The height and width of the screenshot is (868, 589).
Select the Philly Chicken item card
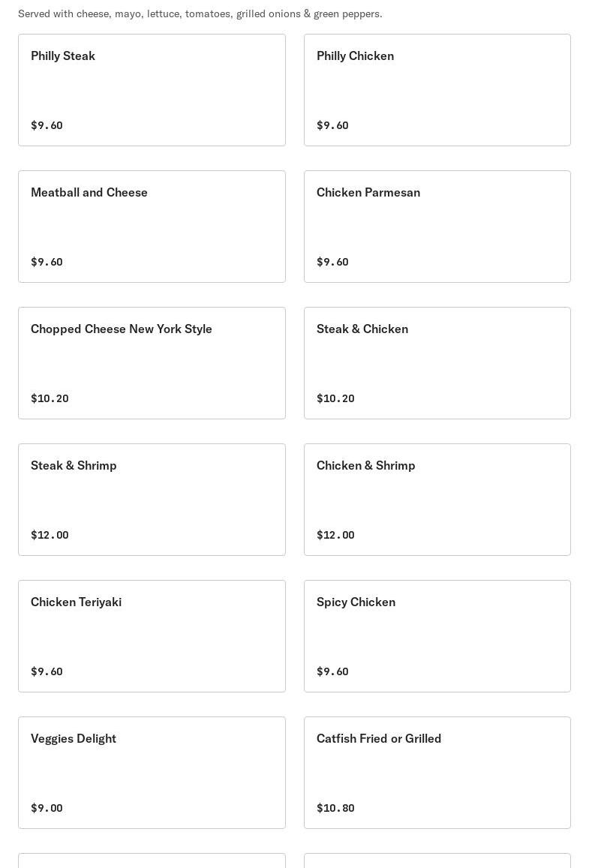(x=437, y=90)
